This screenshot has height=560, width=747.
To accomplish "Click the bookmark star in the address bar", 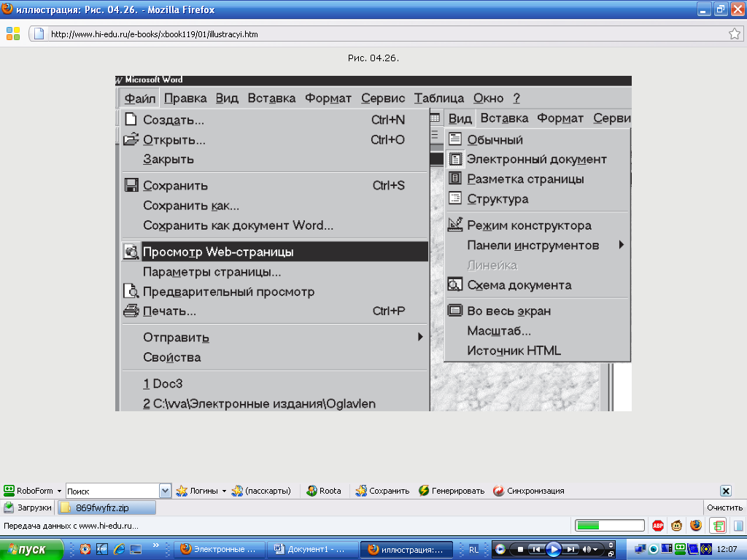I will click(734, 34).
